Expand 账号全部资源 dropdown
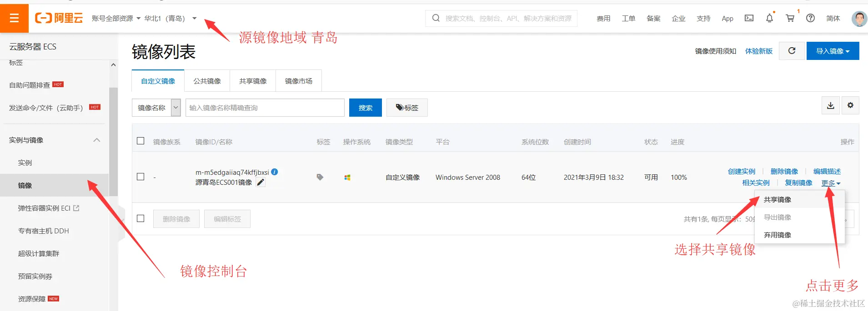Viewport: 868px width, 311px height. (x=116, y=19)
